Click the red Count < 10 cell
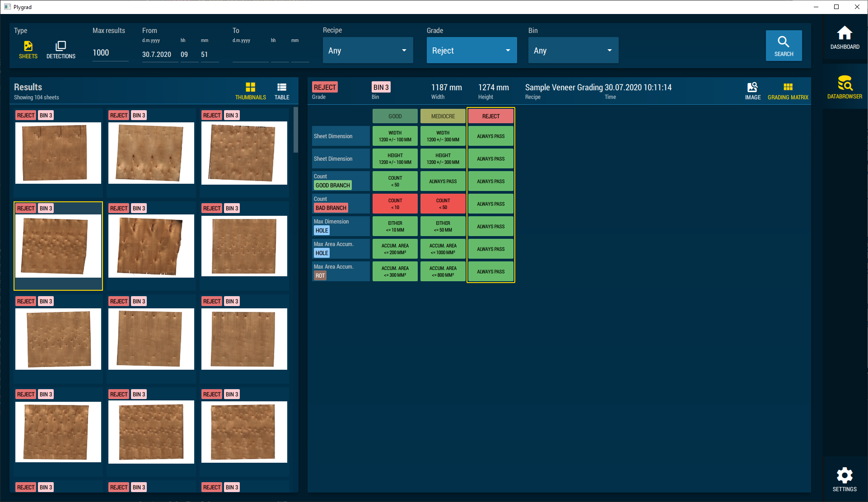This screenshot has width=868, height=502. point(395,204)
